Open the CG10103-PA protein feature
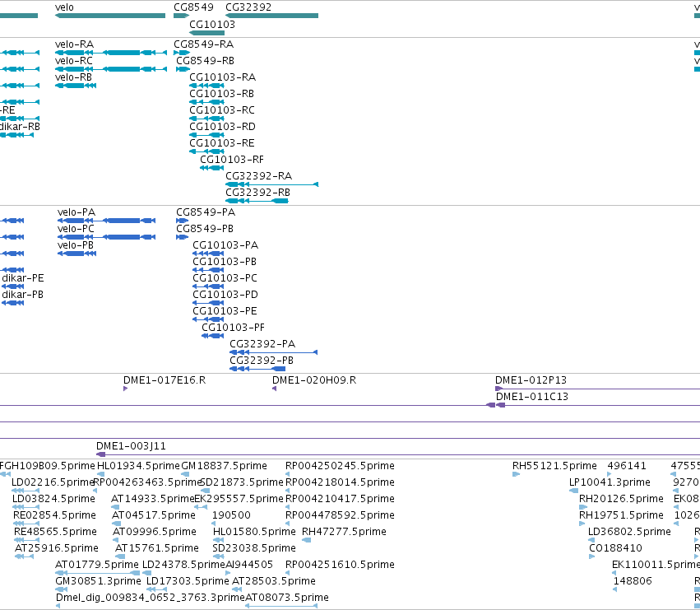700x610 pixels. pyautogui.click(x=208, y=254)
